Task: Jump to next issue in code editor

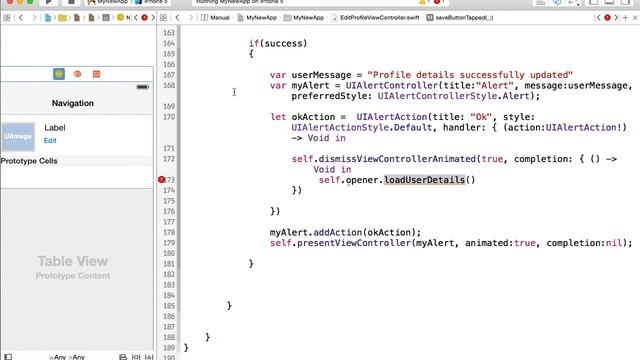Action: (x=616, y=18)
